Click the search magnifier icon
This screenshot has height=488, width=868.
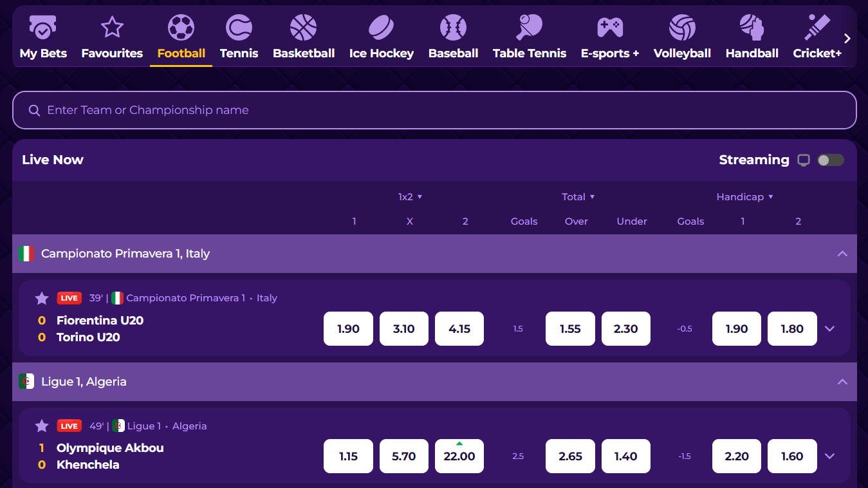click(x=35, y=110)
